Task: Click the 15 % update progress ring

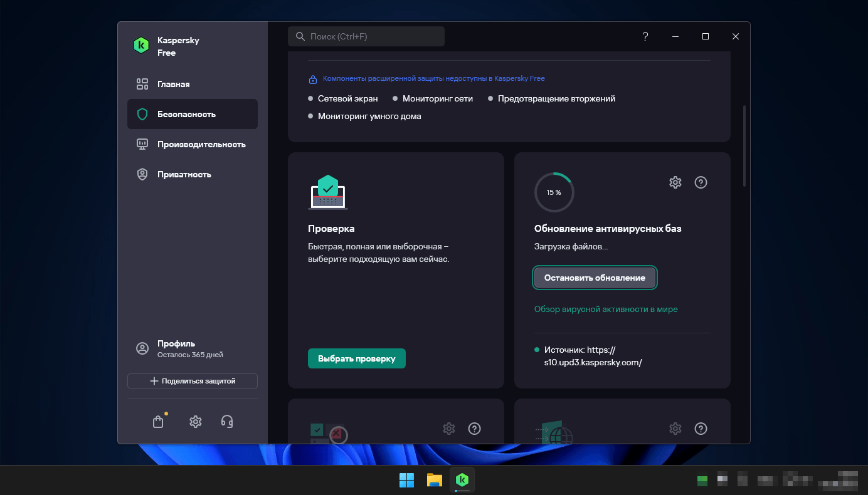Action: click(x=554, y=192)
